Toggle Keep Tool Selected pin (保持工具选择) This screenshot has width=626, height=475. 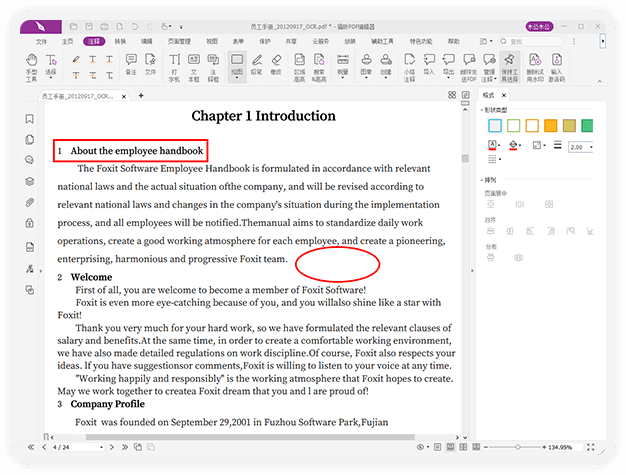click(x=509, y=67)
